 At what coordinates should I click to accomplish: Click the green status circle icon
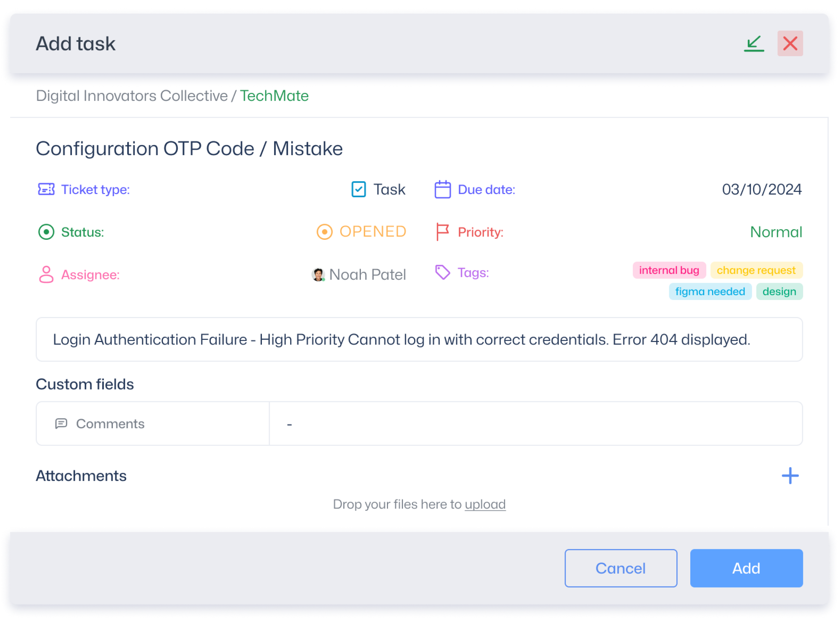tap(46, 232)
